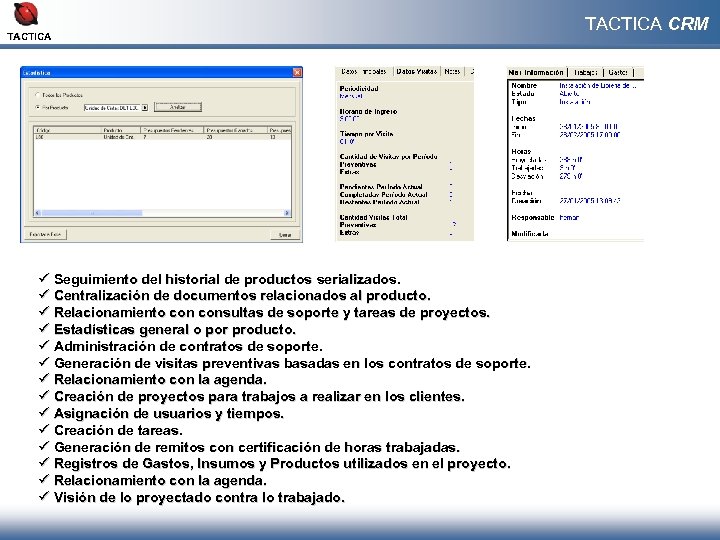Open the Información tab in project panel
This screenshot has width=720, height=540.
536,73
